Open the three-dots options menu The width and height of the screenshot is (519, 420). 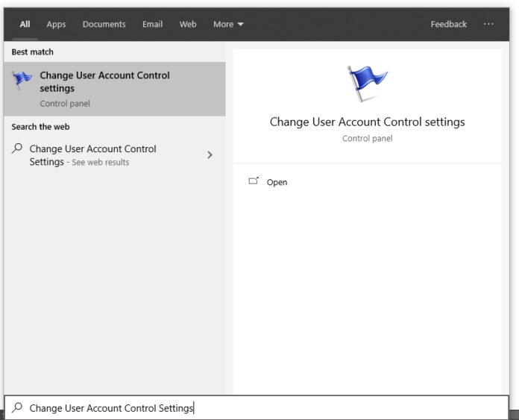[488, 25]
